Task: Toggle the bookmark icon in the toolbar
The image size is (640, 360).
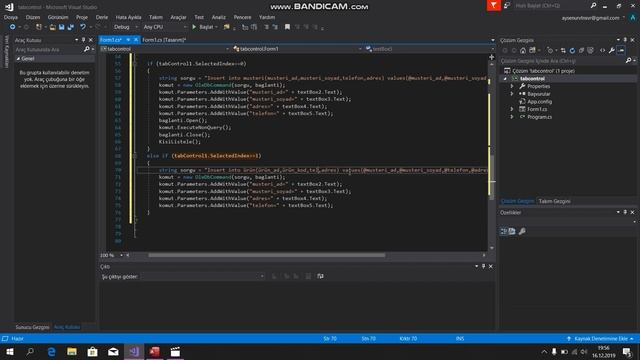Action: tap(287, 27)
